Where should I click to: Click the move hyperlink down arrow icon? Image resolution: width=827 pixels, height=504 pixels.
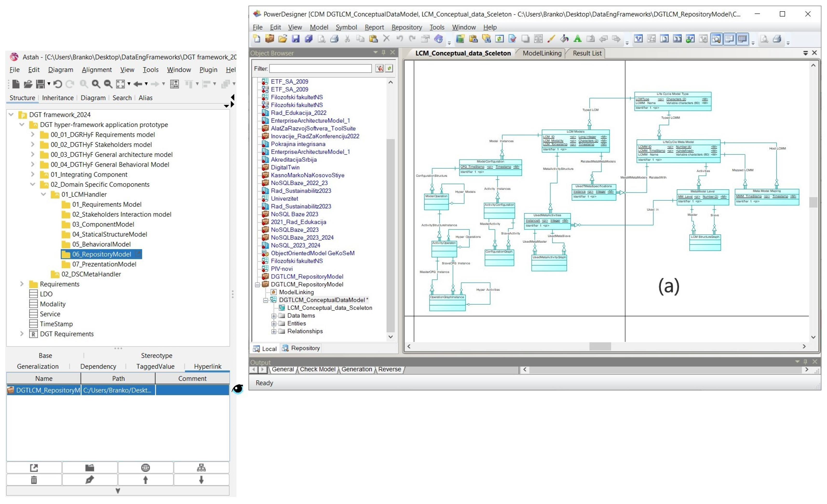tap(201, 480)
